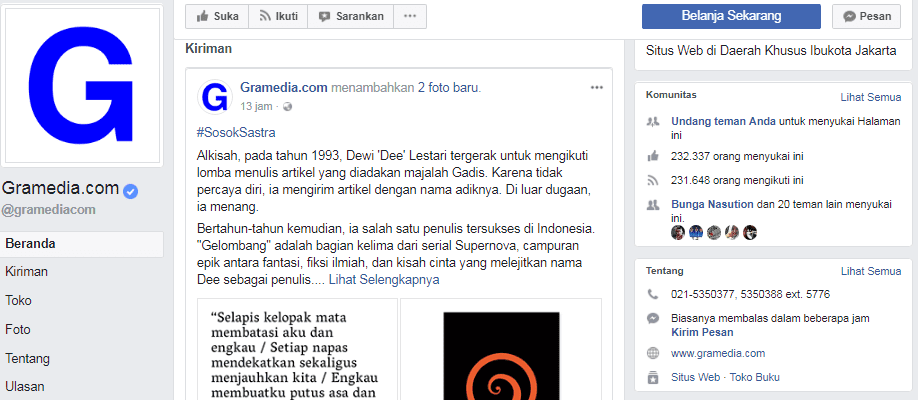Click the Kirim Pesan link
The height and width of the screenshot is (400, 918).
[x=702, y=332]
